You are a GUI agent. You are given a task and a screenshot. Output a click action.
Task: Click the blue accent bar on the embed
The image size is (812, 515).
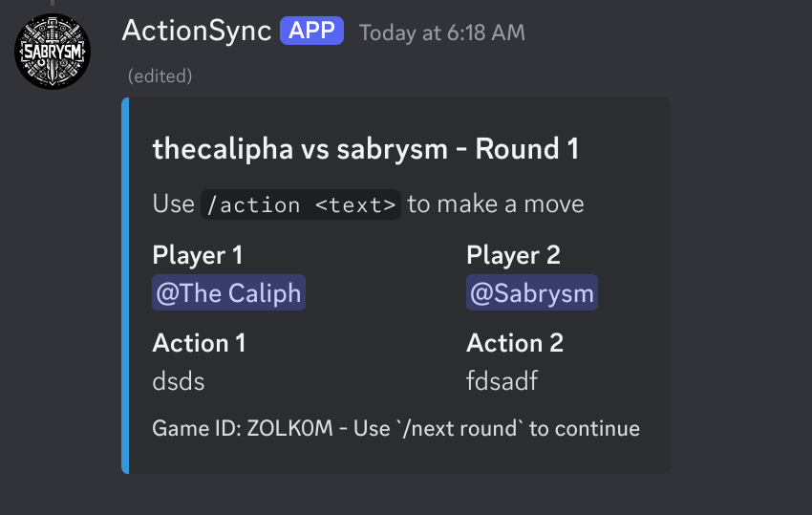click(x=125, y=285)
